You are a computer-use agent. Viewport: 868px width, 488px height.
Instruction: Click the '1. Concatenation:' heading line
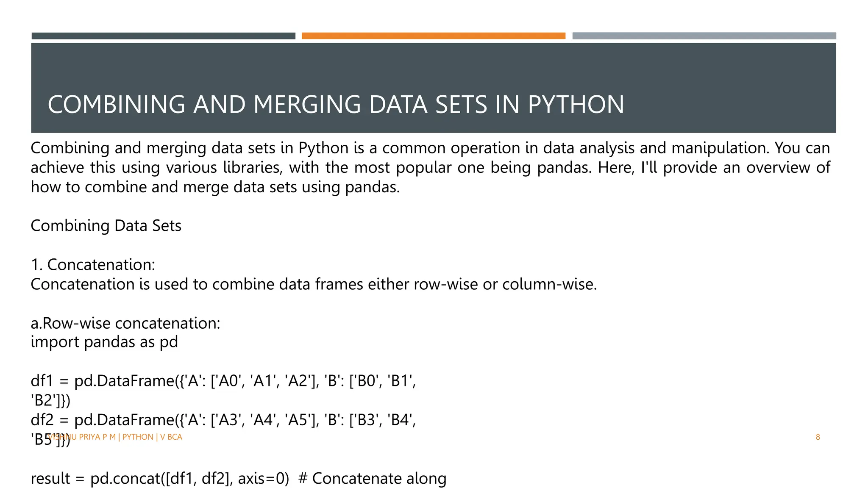pyautogui.click(x=93, y=265)
